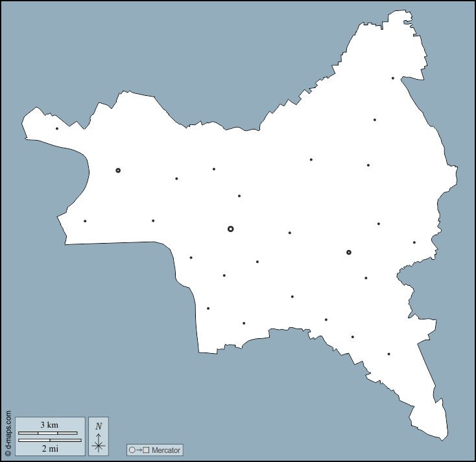Select the ring marker in the western area
The width and height of the screenshot is (476, 462).
click(118, 170)
